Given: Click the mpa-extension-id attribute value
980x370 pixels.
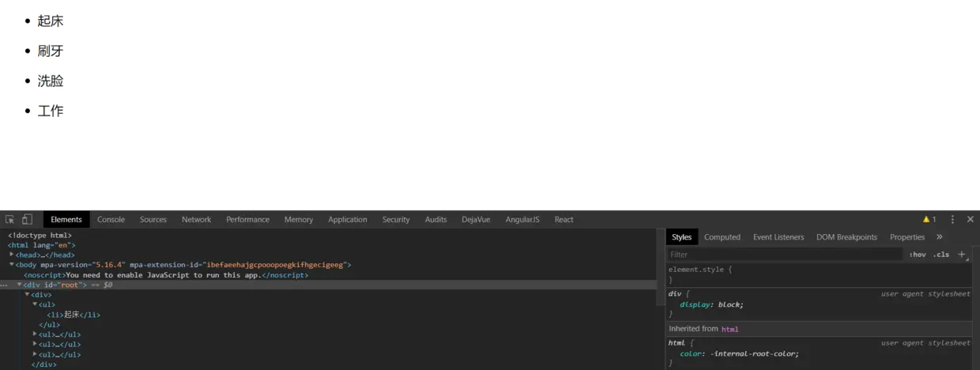Looking at the screenshot, I should (275, 265).
